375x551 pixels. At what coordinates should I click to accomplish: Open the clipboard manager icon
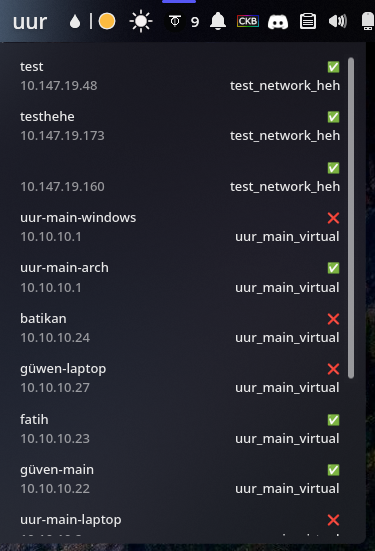pyautogui.click(x=308, y=21)
